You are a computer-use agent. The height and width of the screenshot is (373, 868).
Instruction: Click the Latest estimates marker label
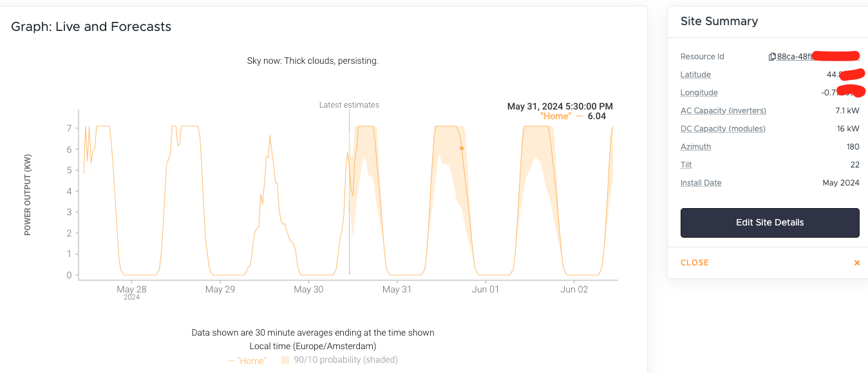[x=349, y=105]
